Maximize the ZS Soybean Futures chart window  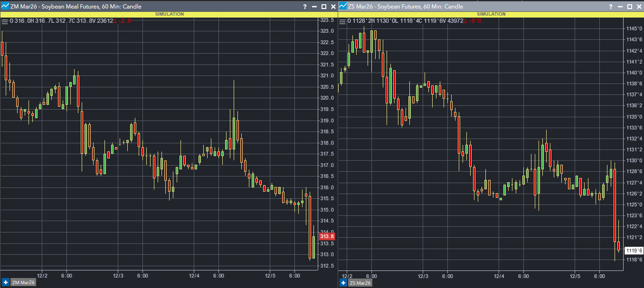click(x=630, y=7)
